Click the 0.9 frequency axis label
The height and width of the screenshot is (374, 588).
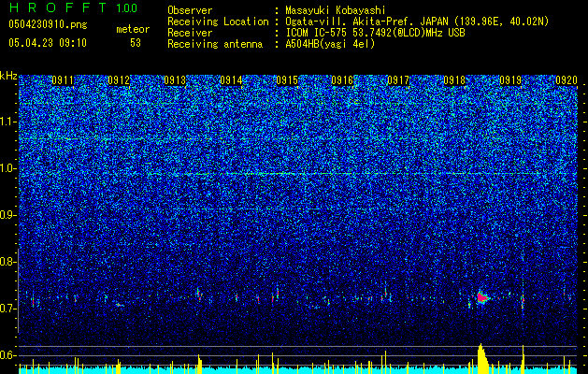[7, 215]
